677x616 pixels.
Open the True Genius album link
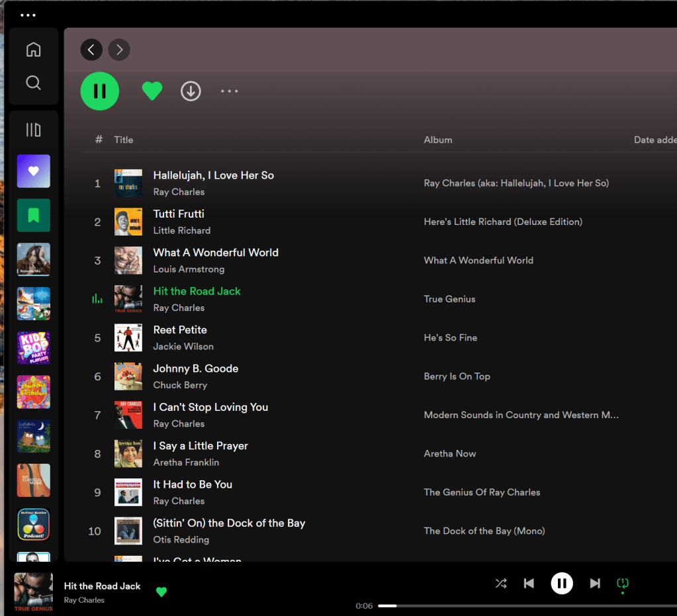tap(449, 298)
